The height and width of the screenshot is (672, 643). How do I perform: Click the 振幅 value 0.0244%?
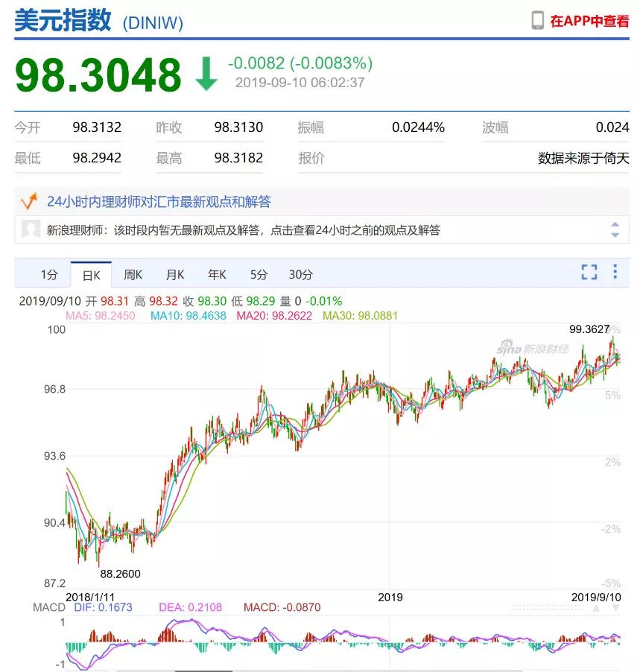(x=418, y=127)
